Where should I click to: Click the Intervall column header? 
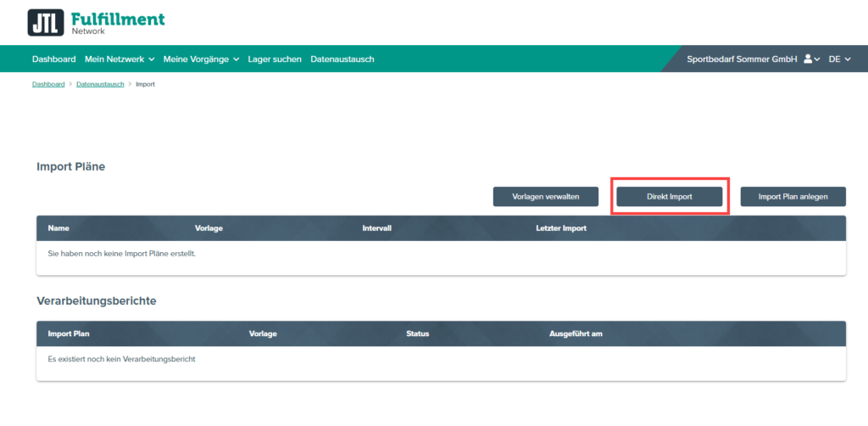coord(377,227)
